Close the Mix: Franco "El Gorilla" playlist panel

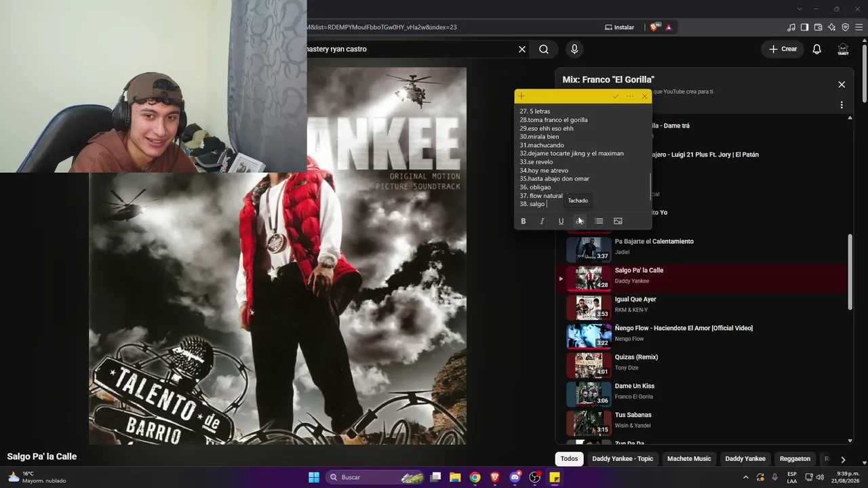pyautogui.click(x=842, y=85)
